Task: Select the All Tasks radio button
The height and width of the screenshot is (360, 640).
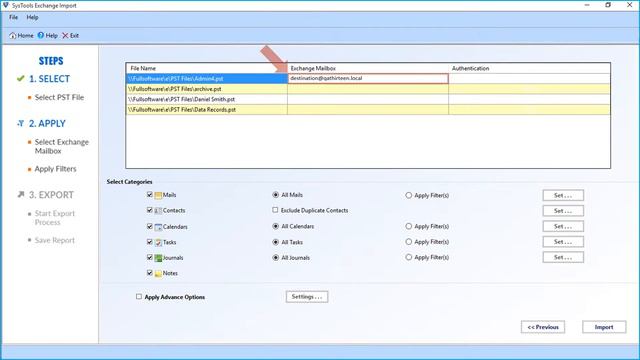Action: (x=276, y=242)
